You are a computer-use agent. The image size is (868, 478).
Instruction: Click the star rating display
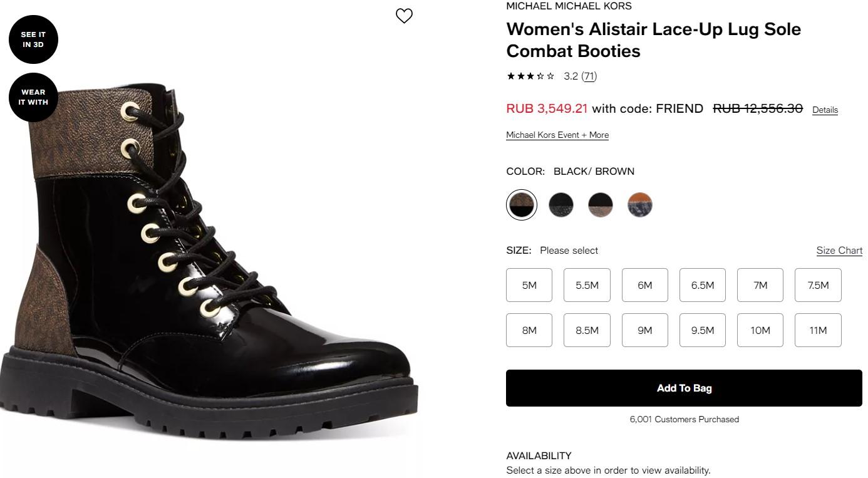(x=530, y=76)
